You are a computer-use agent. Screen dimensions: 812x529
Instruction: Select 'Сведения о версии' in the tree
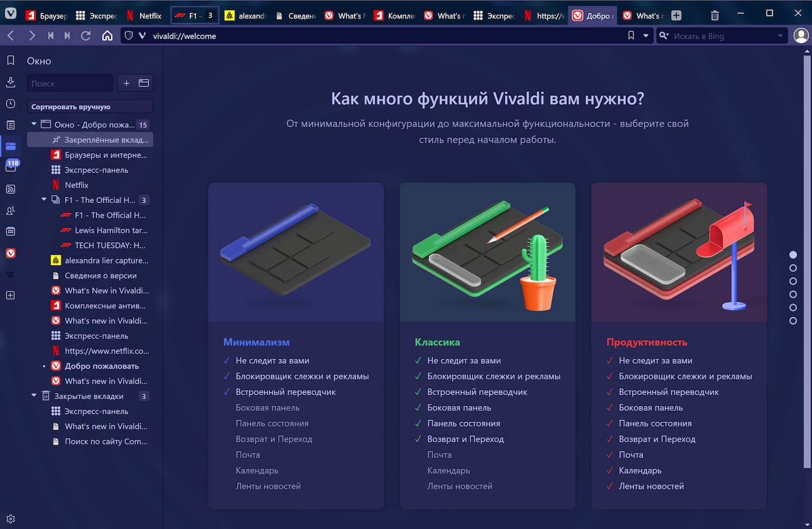click(x=101, y=276)
